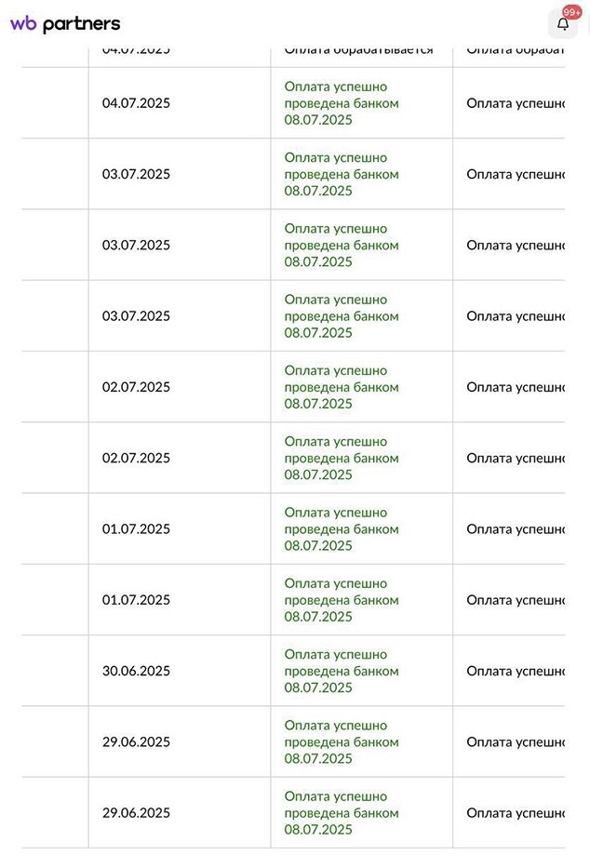Select the lower 01.07.2025 date cell
This screenshot has height=868, width=590.
[x=136, y=600]
